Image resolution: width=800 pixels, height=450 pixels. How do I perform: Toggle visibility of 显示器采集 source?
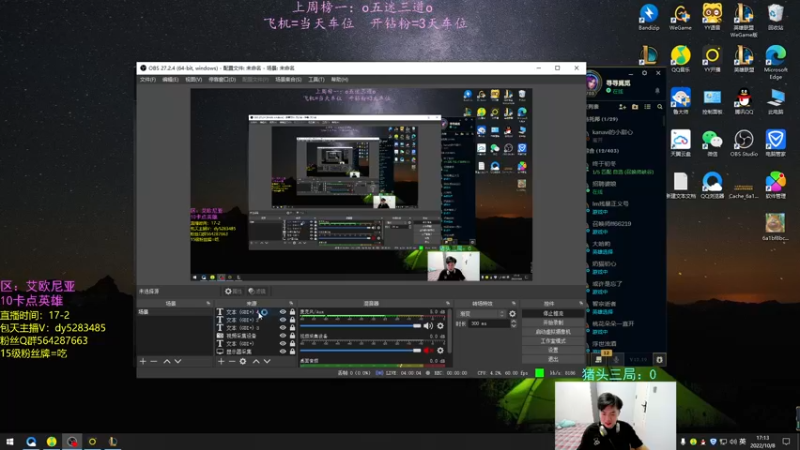(x=283, y=352)
